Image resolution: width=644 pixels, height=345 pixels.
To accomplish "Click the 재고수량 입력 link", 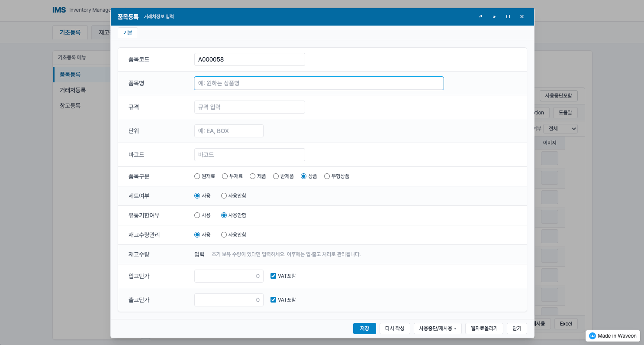I will [200, 254].
